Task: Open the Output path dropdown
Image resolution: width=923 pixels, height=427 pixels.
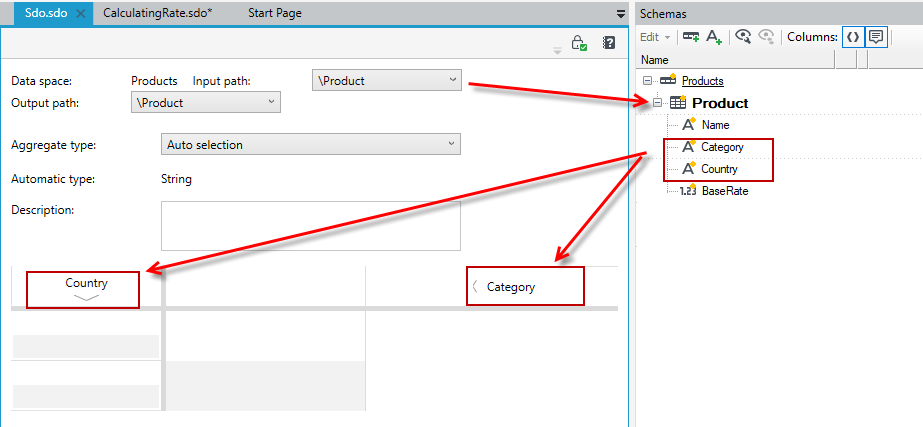Action: [x=205, y=102]
